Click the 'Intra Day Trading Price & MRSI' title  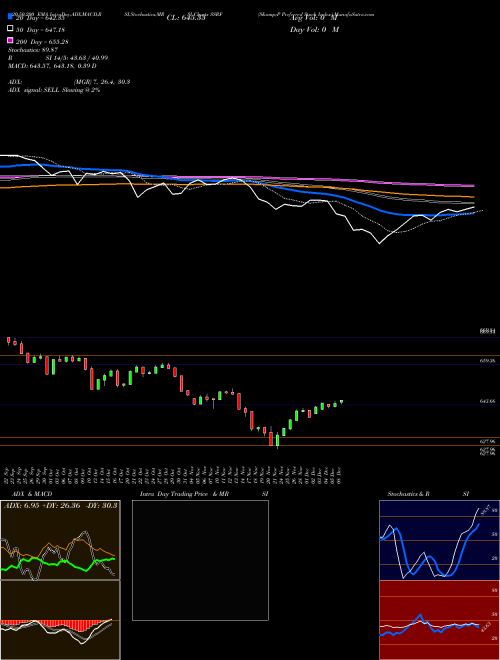[204, 494]
